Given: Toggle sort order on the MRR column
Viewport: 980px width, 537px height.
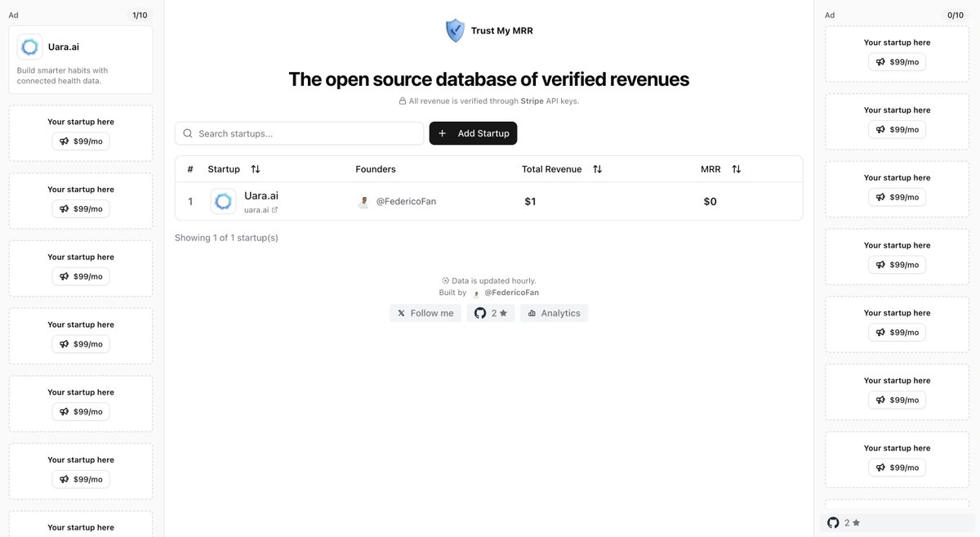Looking at the screenshot, I should (736, 168).
